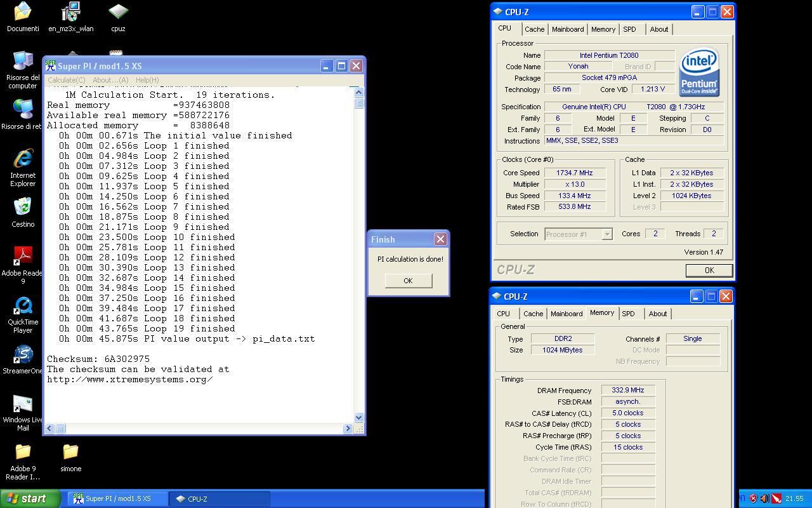This screenshot has width=812, height=508.
Task: Expand the Processor #1 selection dropdown
Action: [x=606, y=234]
